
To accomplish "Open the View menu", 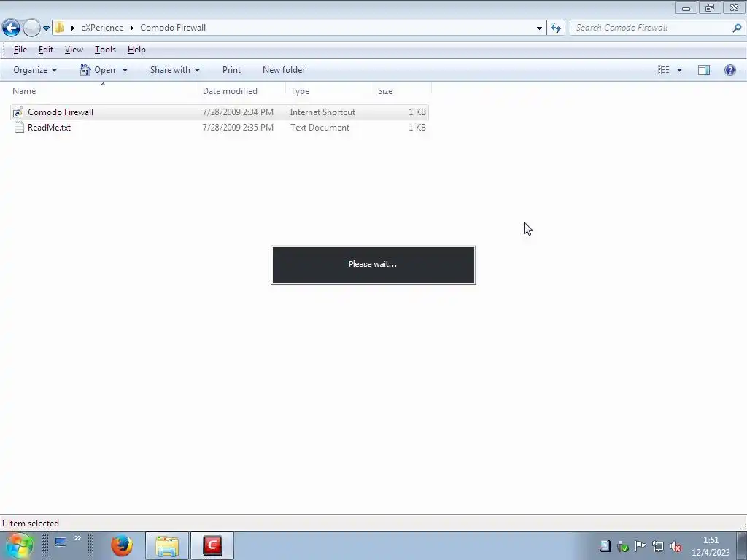I will 74,50.
